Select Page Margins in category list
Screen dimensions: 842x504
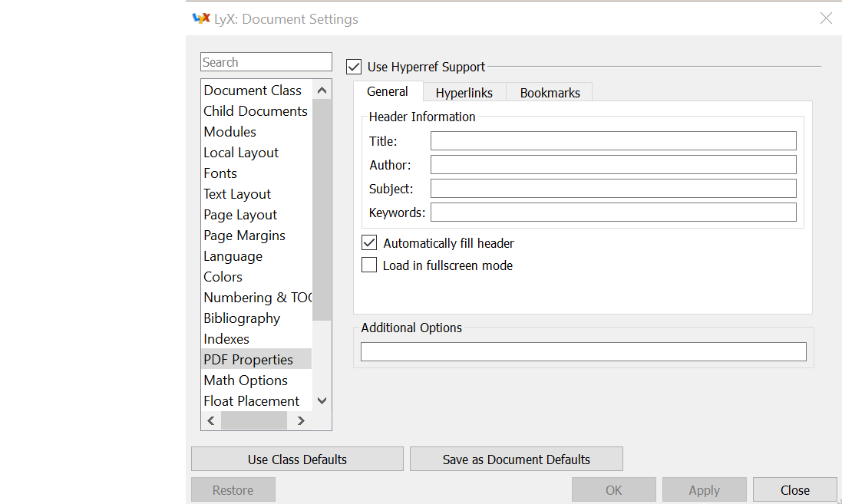[x=256, y=235]
